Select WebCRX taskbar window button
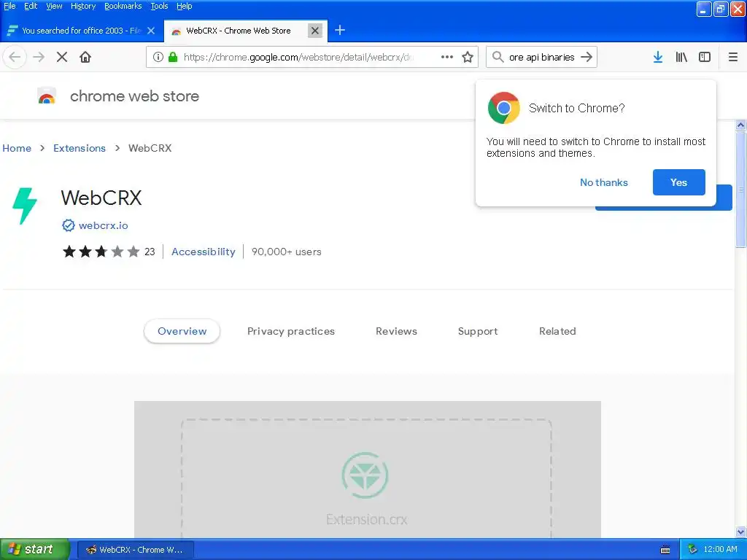This screenshot has width=747, height=560. (x=135, y=550)
